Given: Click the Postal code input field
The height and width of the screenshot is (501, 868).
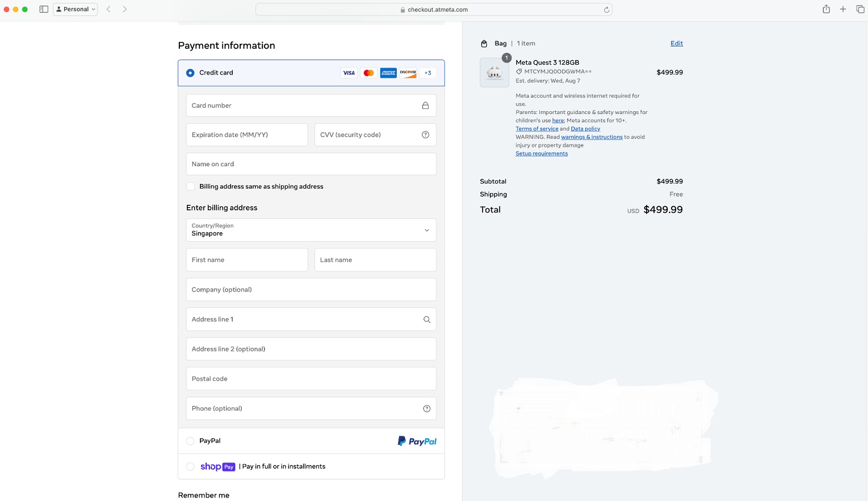Looking at the screenshot, I should point(311,379).
